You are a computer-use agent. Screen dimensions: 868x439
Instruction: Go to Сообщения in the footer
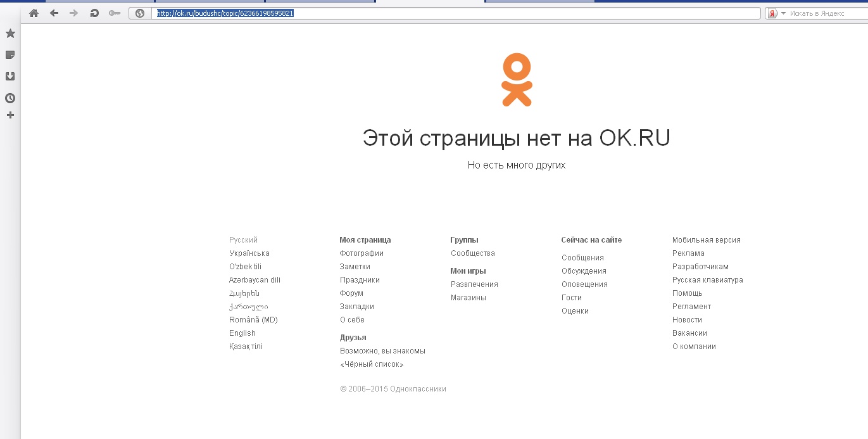[x=582, y=258]
